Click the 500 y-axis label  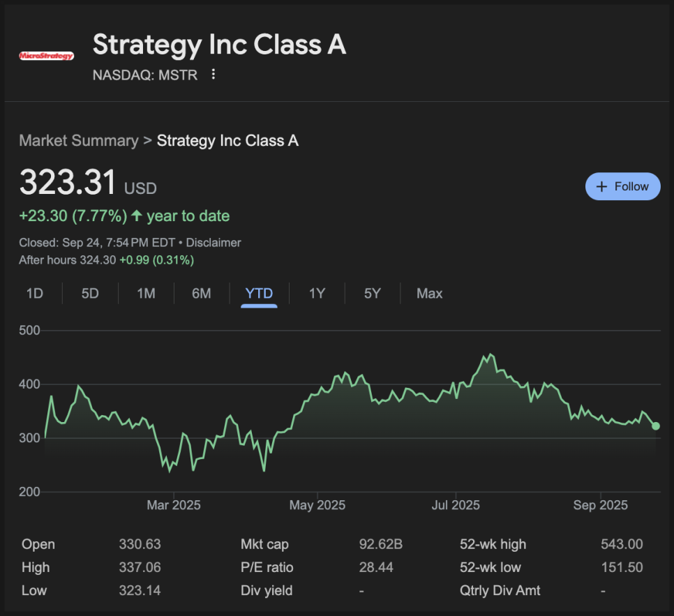click(29, 330)
